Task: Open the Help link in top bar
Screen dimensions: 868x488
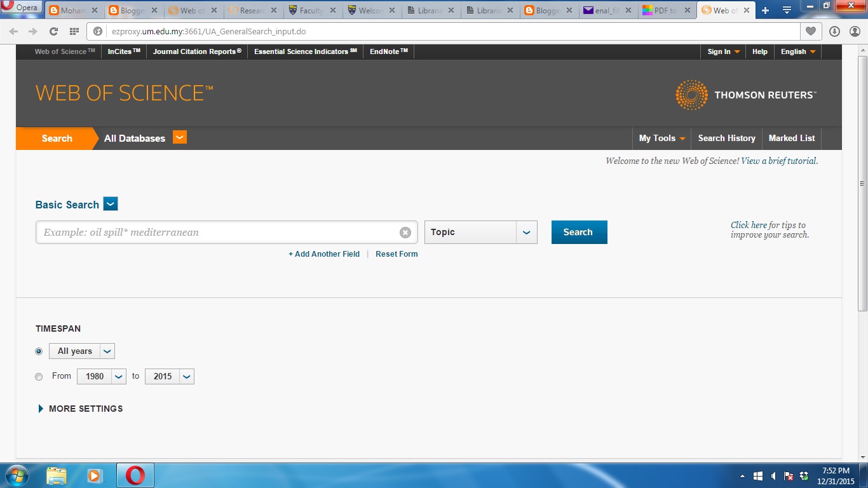Action: click(759, 51)
